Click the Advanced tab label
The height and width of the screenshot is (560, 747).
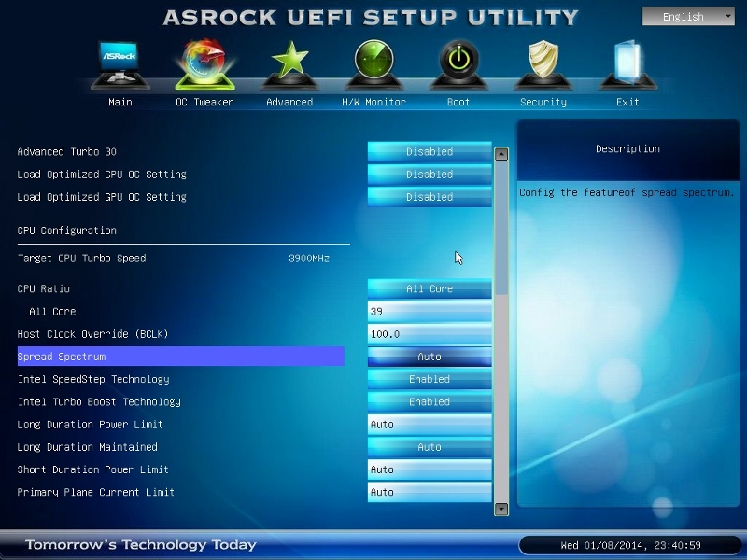click(x=289, y=102)
